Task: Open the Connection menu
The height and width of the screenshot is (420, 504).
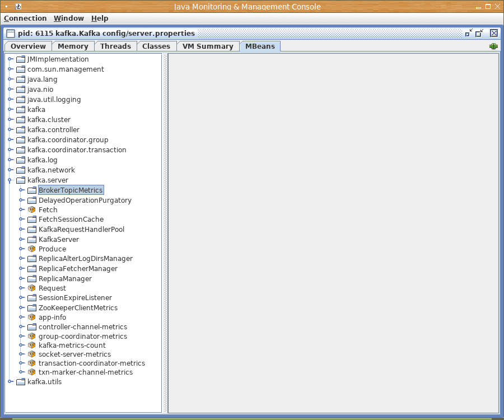Action: coord(25,18)
